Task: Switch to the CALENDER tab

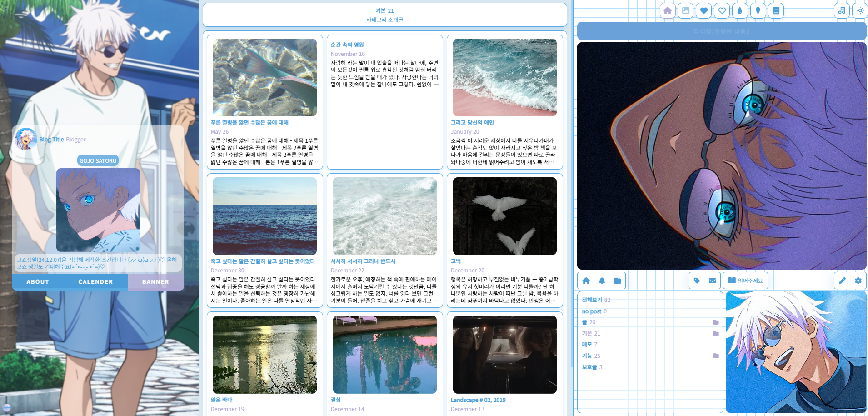Action: coord(95,282)
